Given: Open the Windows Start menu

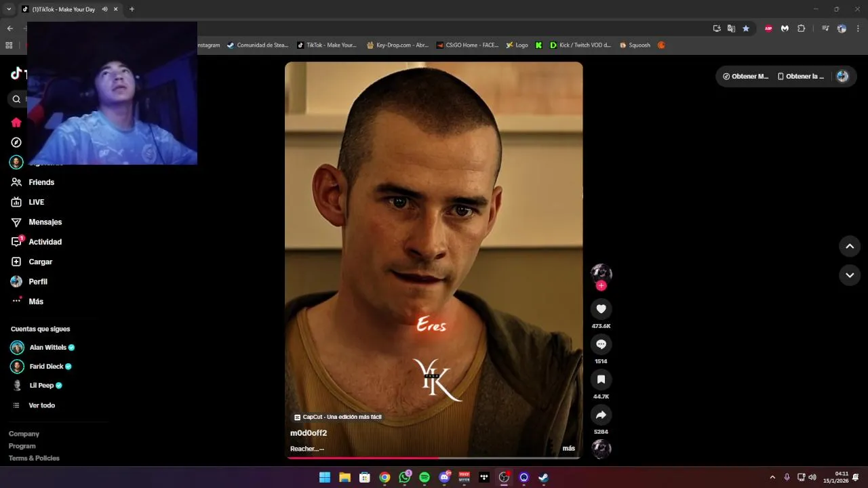Looking at the screenshot, I should tap(325, 477).
